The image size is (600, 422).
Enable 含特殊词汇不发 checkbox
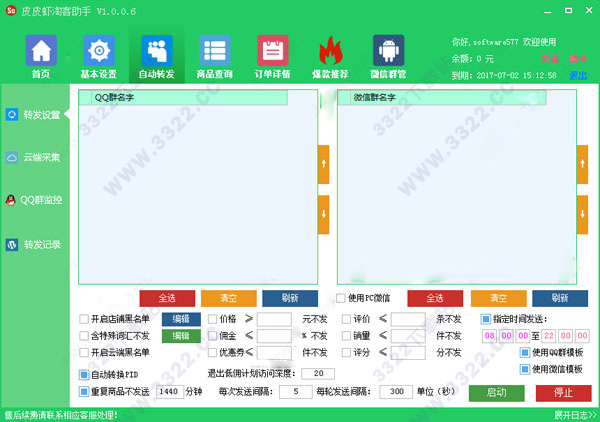click(x=84, y=336)
